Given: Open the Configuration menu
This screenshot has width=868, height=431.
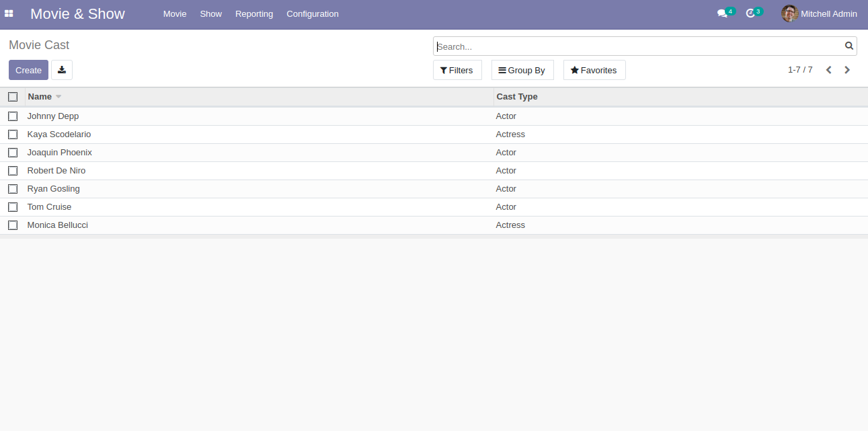Looking at the screenshot, I should point(313,13).
